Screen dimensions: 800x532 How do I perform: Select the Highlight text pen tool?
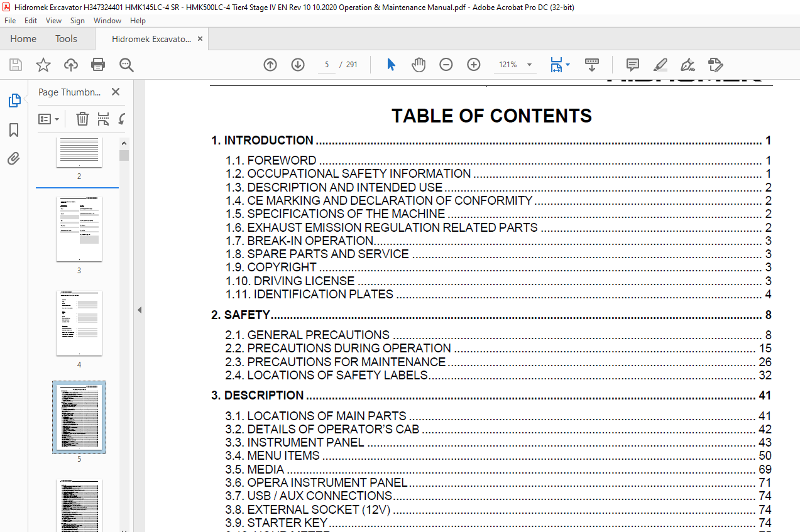point(660,65)
